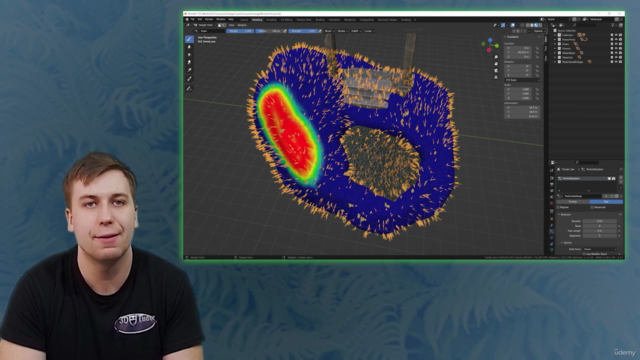
Task: Open the XYZ Euler rotation mode dropdown
Action: click(522, 80)
